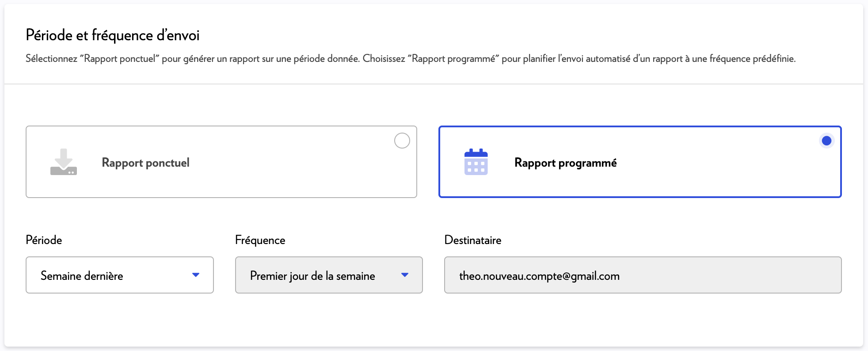Click the "Premier jour de la semaine" value

coord(312,276)
